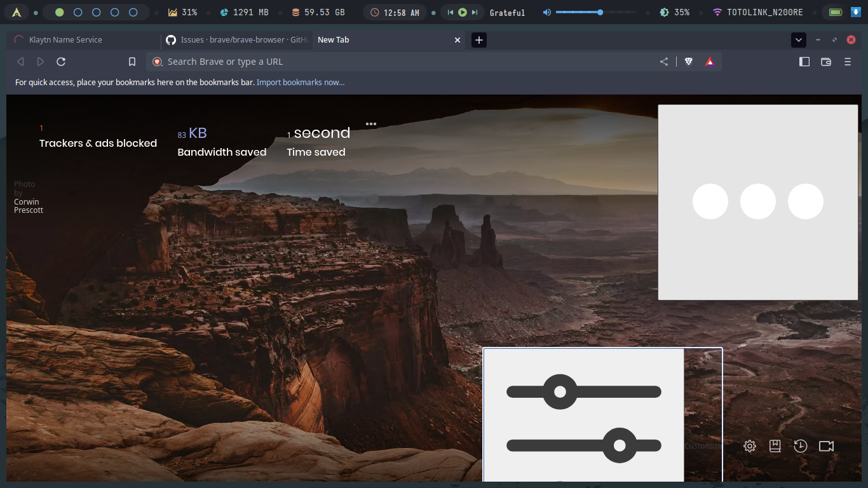The width and height of the screenshot is (868, 488).
Task: Open the Brave Wallet icon
Action: point(826,62)
